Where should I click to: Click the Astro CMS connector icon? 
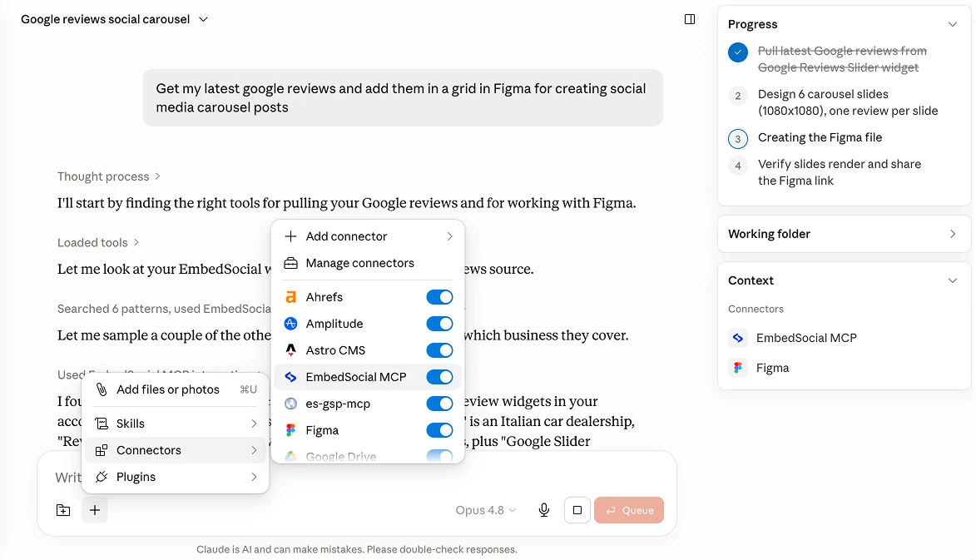tap(290, 350)
